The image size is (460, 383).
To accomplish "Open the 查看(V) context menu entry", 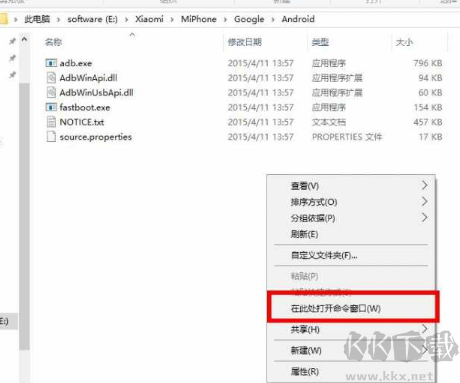I will click(351, 186).
